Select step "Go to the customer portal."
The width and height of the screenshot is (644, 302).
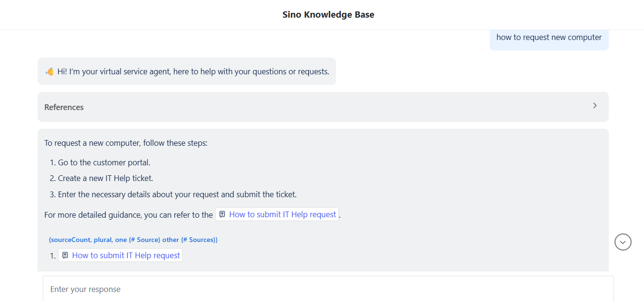pos(104,162)
